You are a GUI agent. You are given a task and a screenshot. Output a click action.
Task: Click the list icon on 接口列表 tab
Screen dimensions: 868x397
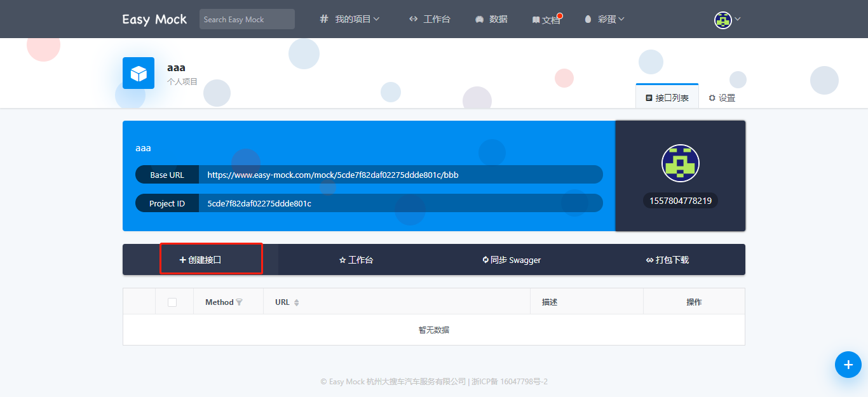pyautogui.click(x=649, y=98)
